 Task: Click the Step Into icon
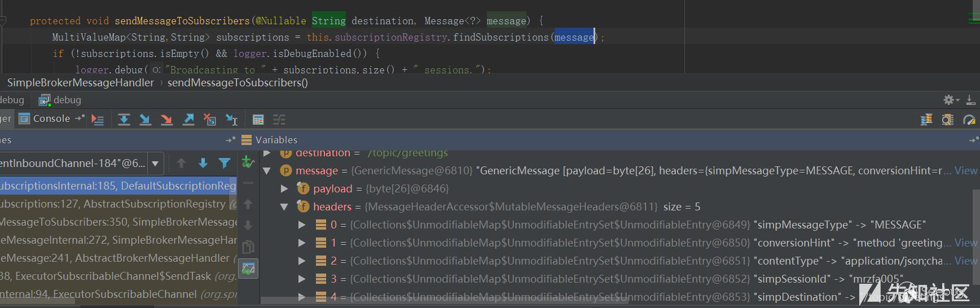coord(145,119)
